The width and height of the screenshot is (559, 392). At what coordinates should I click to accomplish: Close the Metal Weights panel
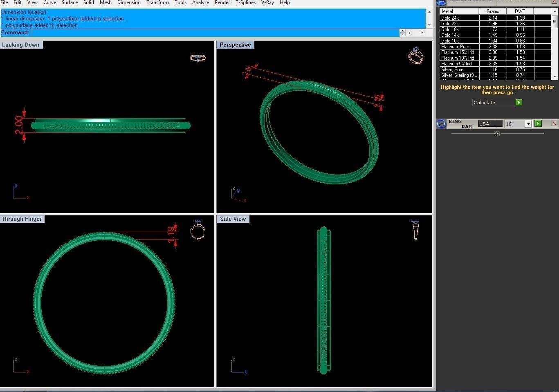click(555, 2)
